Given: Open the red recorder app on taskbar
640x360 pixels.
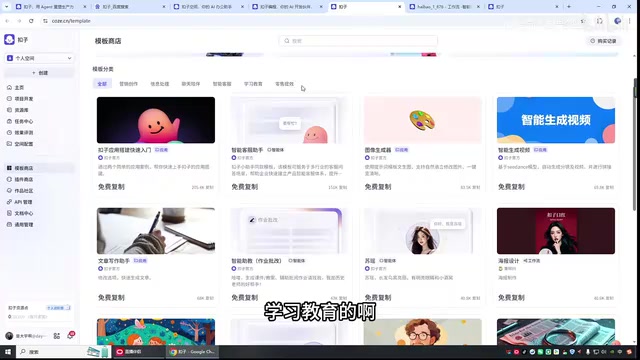Looking at the screenshot, I should [138, 351].
